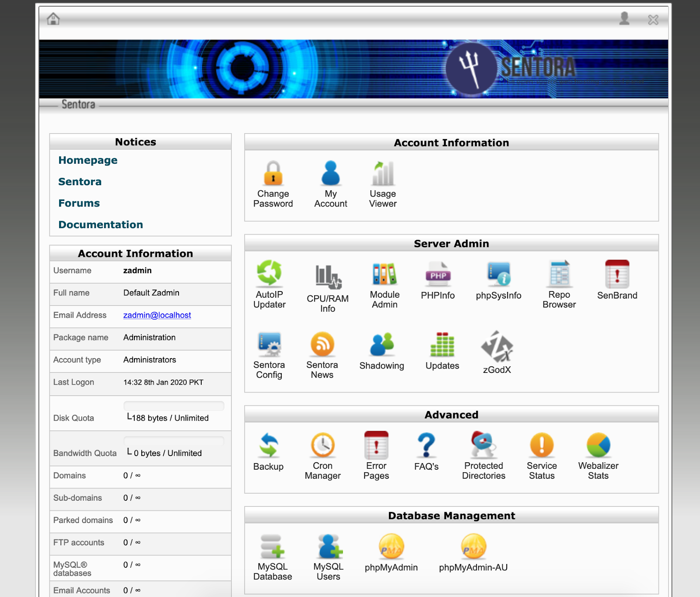Open the My Account module

[331, 185]
